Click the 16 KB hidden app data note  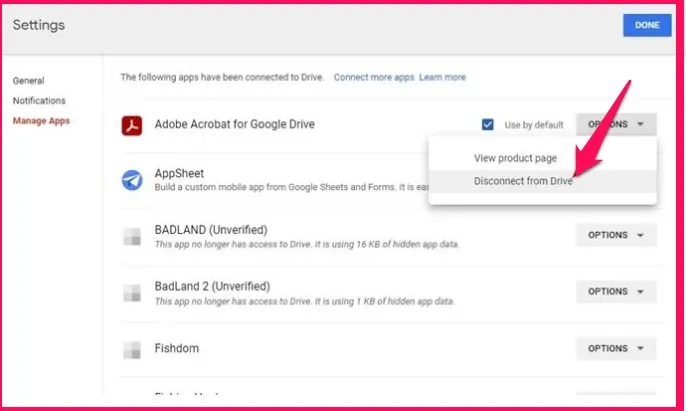pyautogui.click(x=307, y=244)
